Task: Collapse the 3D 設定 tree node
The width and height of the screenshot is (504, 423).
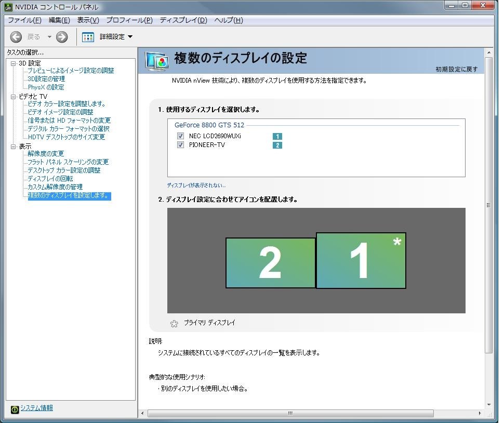Action: [13, 63]
